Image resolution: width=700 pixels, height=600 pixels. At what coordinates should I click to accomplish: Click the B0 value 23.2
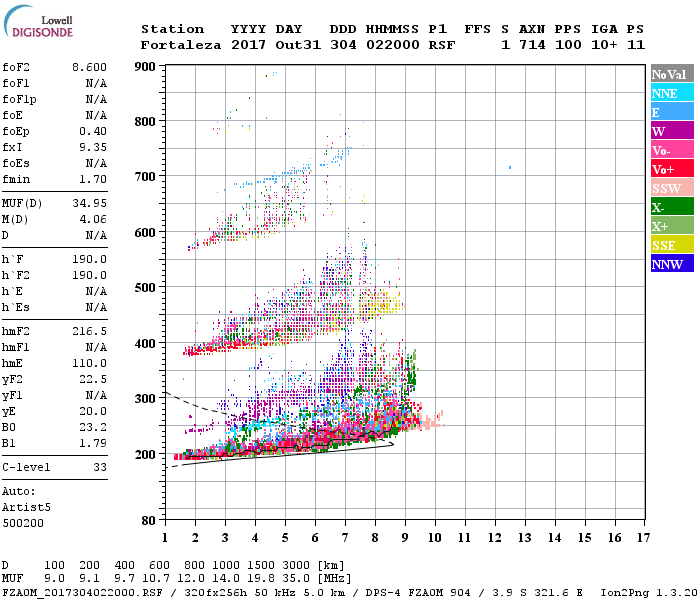coord(93,427)
